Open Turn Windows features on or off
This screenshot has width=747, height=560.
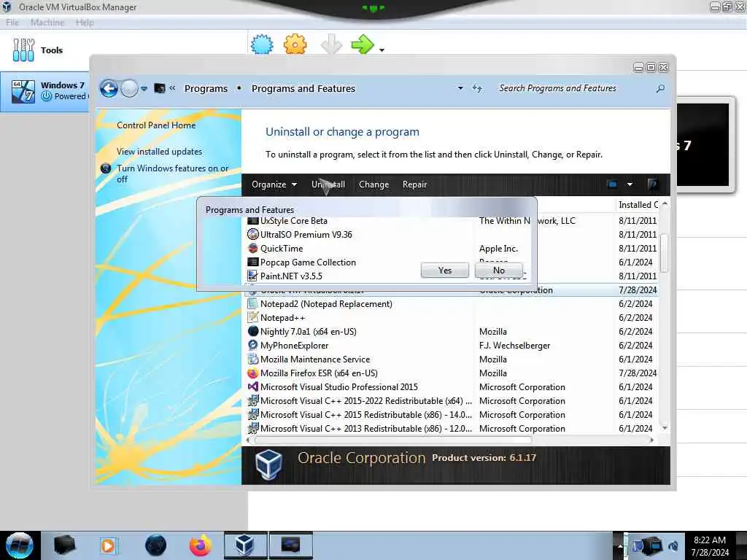click(172, 174)
